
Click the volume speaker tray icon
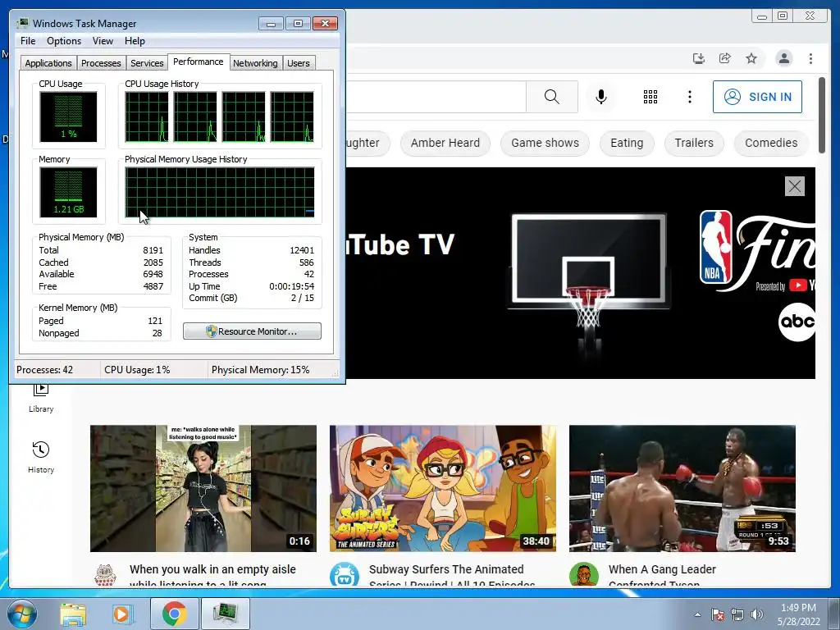click(x=756, y=614)
